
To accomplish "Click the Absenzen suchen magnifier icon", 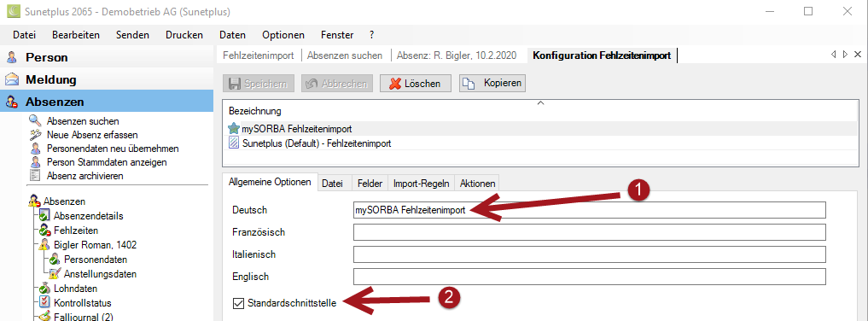I will pyautogui.click(x=36, y=120).
